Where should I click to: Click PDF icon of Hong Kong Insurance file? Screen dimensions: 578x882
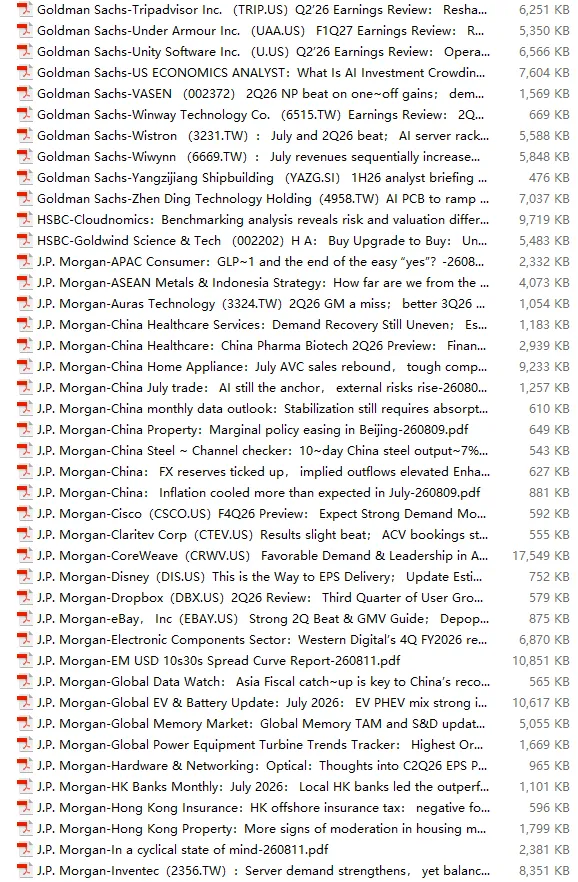(25, 808)
